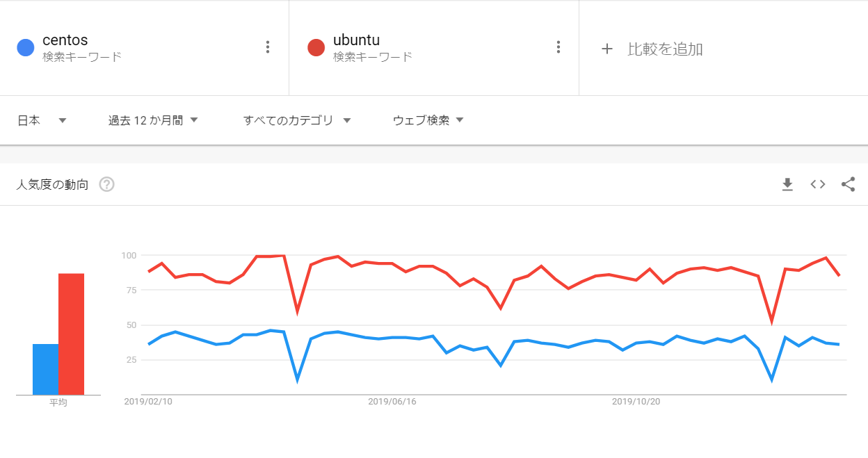Open the ウェブ検索 search type dropdown
This screenshot has width=868, height=458.
pyautogui.click(x=428, y=120)
